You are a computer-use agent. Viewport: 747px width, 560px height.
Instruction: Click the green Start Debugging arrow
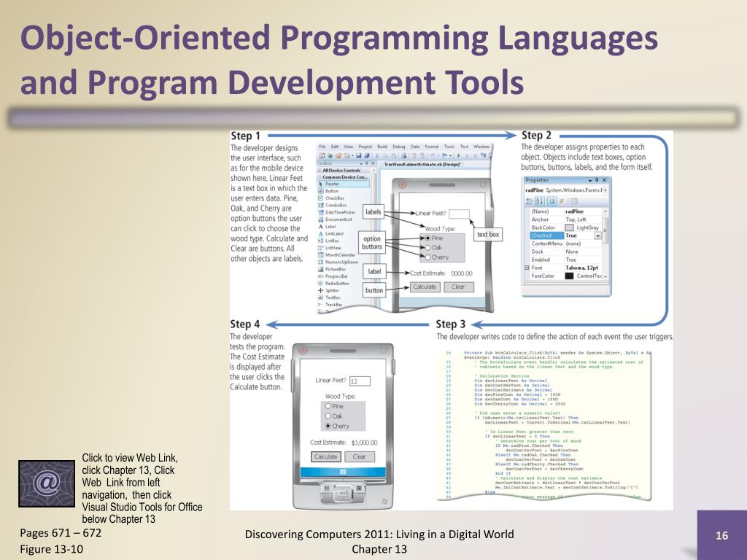tap(459, 156)
